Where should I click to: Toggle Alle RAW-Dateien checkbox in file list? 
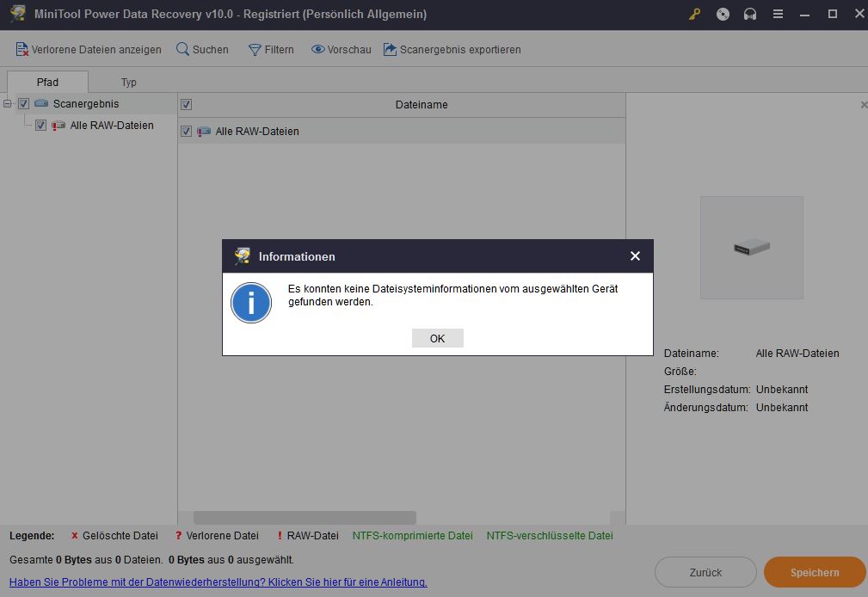[x=187, y=132]
